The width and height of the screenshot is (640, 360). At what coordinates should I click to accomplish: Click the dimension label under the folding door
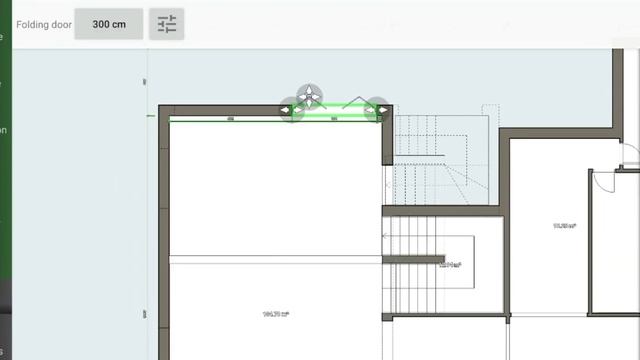[x=334, y=119]
